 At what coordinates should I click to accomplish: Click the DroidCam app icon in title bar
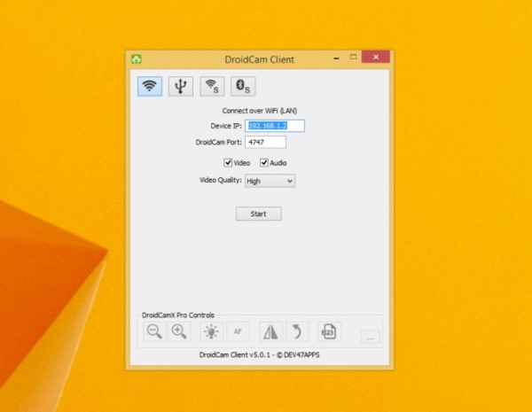[x=136, y=59]
